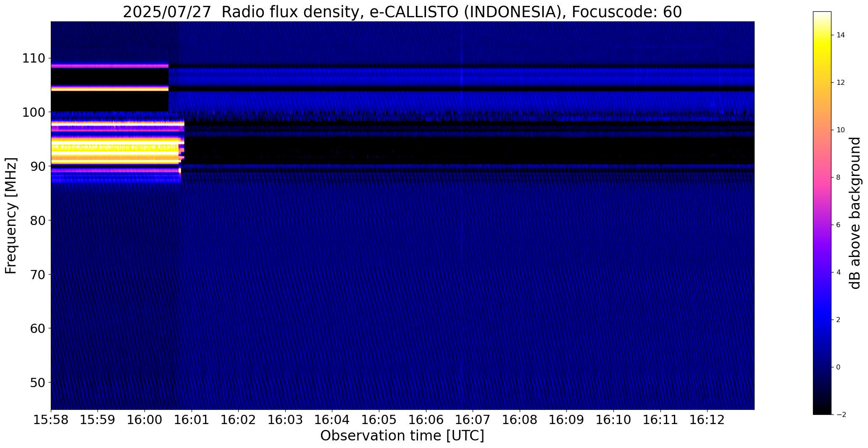Click the 80 MHz frequency tick label
The height and width of the screenshot is (448, 868).
[x=38, y=220]
